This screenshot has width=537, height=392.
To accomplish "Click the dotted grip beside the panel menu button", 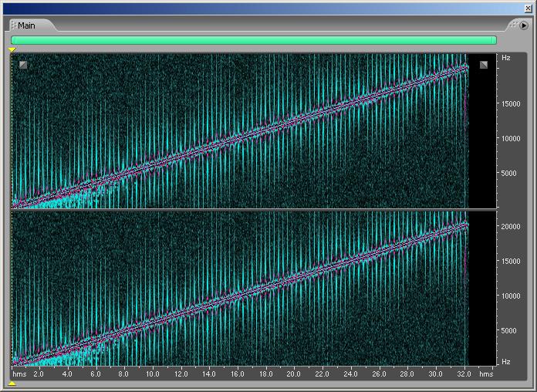I will tap(513, 25).
